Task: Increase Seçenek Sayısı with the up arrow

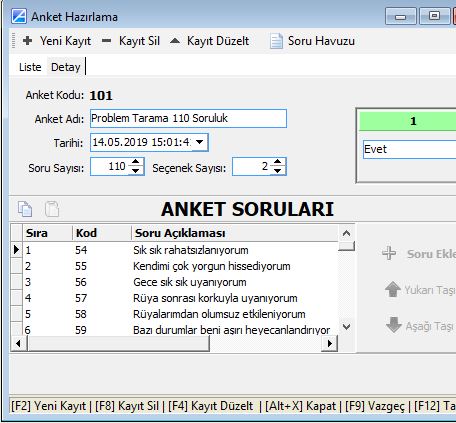Action: click(278, 162)
